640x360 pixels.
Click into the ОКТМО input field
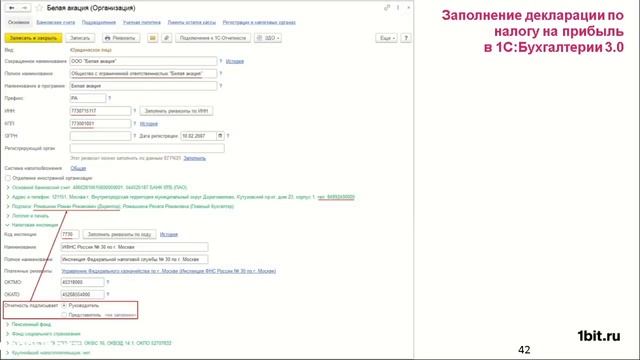point(82,282)
